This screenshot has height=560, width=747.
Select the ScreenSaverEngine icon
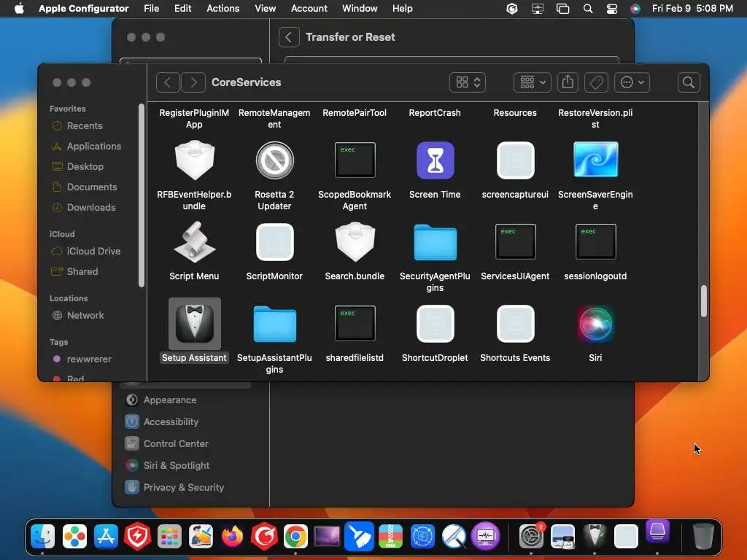coord(595,160)
